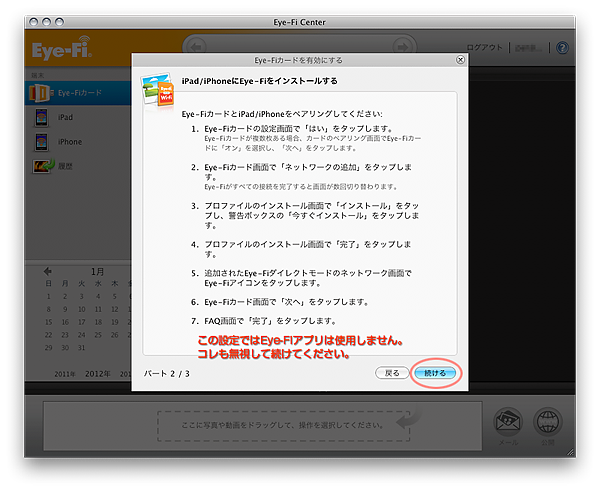
Task: Click the iPhone device icon
Action: pos(41,142)
